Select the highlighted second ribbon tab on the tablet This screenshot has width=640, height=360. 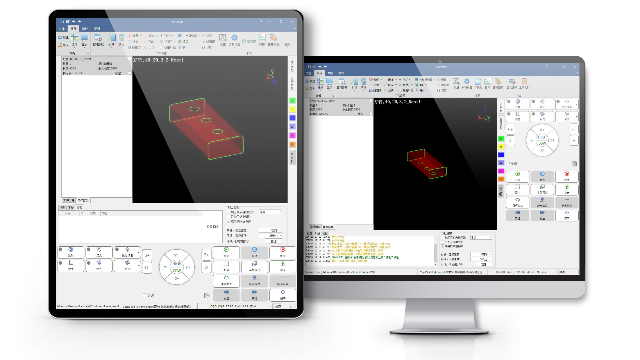(x=73, y=28)
